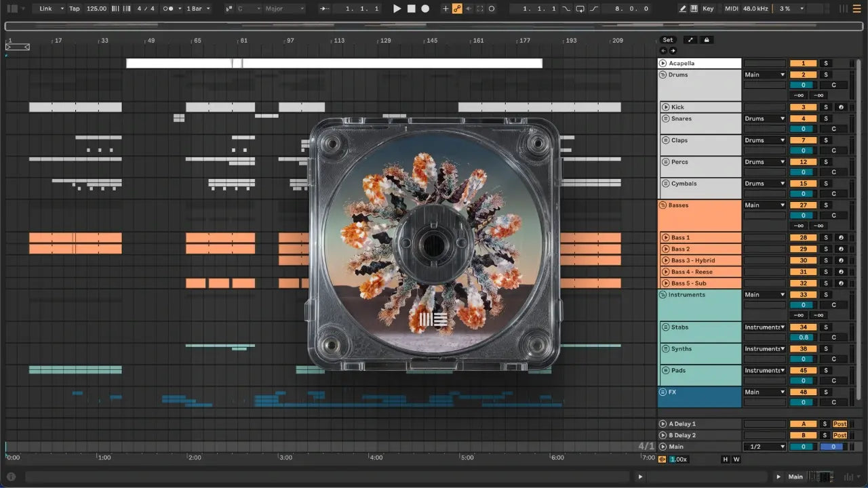Toggle the computer MIDI keyboard icon
The width and height of the screenshot is (868, 488).
click(x=694, y=9)
